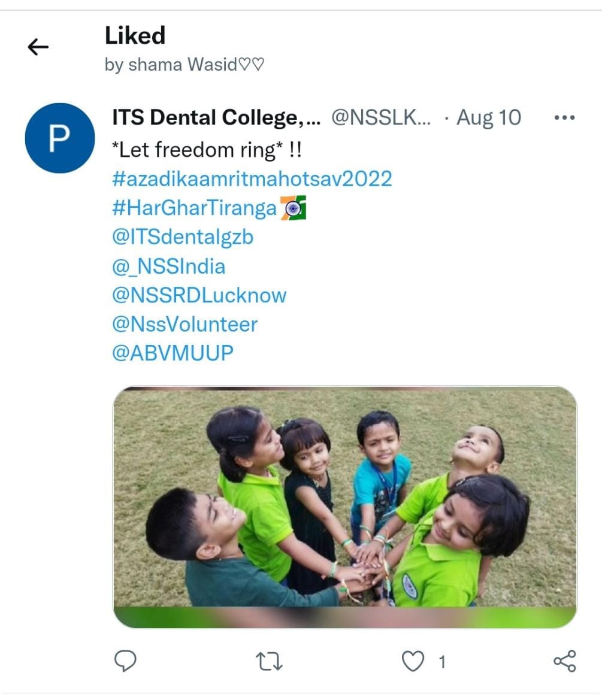Open the @_NSSIndia mention

coord(168,266)
